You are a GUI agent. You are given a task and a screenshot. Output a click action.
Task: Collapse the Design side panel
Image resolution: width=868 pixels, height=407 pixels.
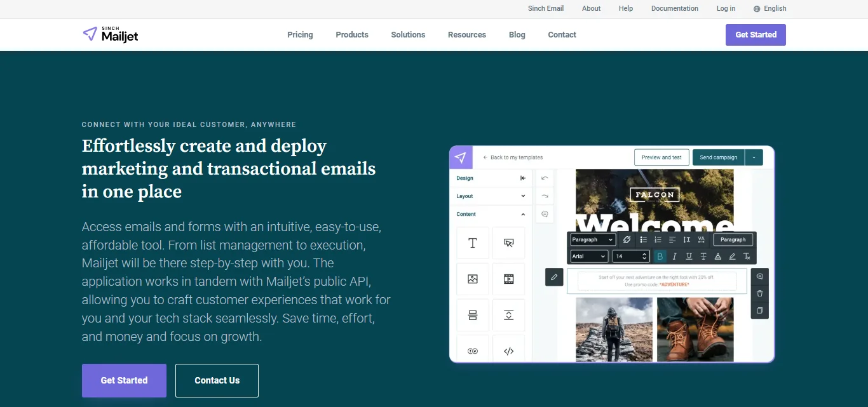pyautogui.click(x=523, y=178)
